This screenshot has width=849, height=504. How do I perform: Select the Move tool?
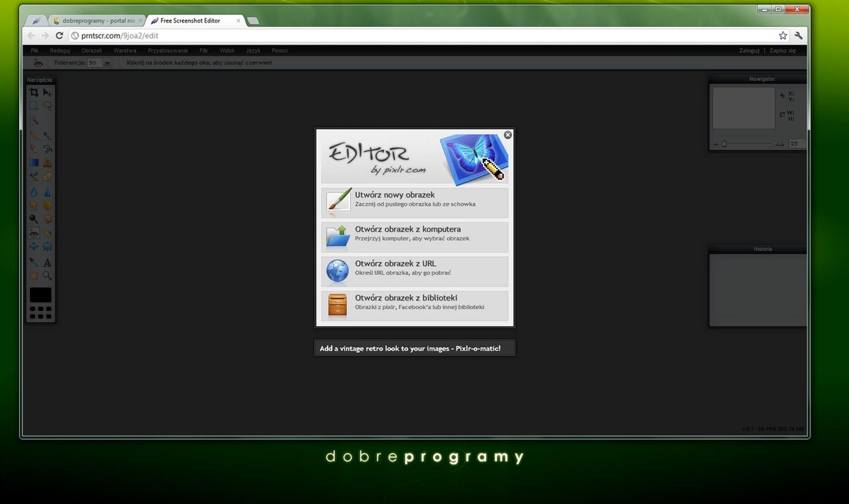pyautogui.click(x=47, y=92)
